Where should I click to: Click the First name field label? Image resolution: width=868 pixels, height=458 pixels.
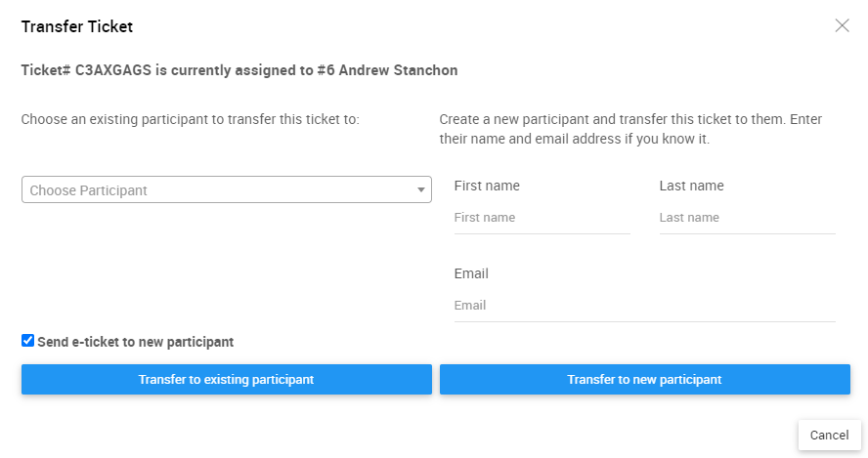[487, 186]
